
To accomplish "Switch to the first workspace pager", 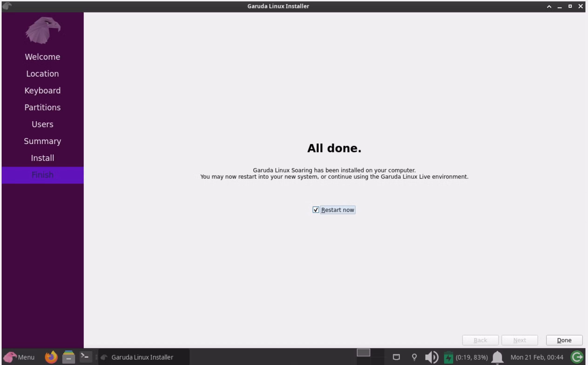I will (x=363, y=353).
